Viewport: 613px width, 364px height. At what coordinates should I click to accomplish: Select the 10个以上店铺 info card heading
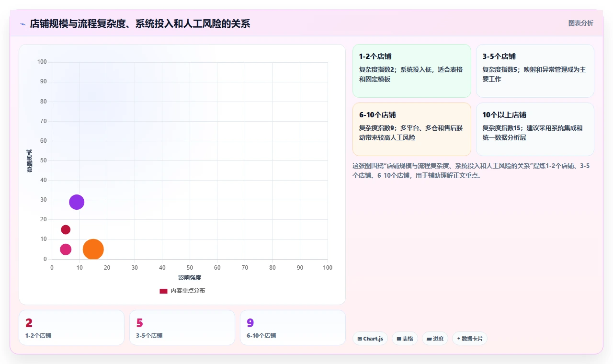[504, 115]
